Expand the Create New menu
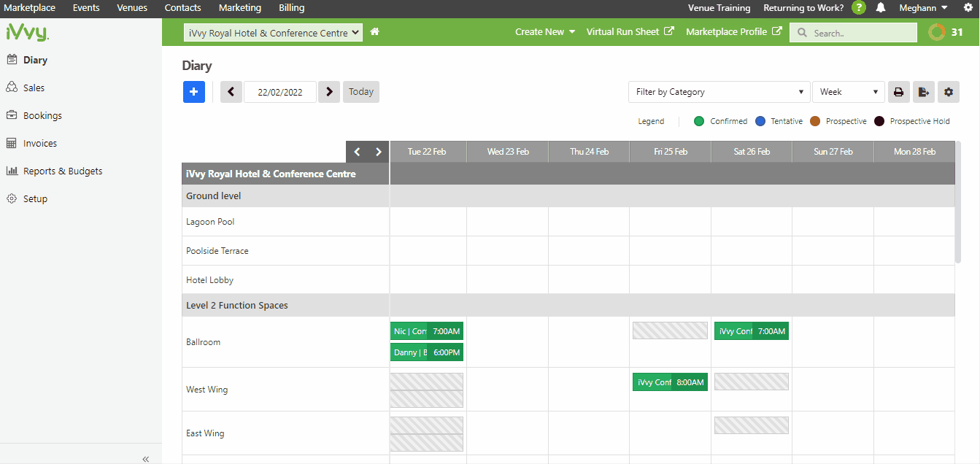The height and width of the screenshot is (464, 980). pyautogui.click(x=545, y=32)
